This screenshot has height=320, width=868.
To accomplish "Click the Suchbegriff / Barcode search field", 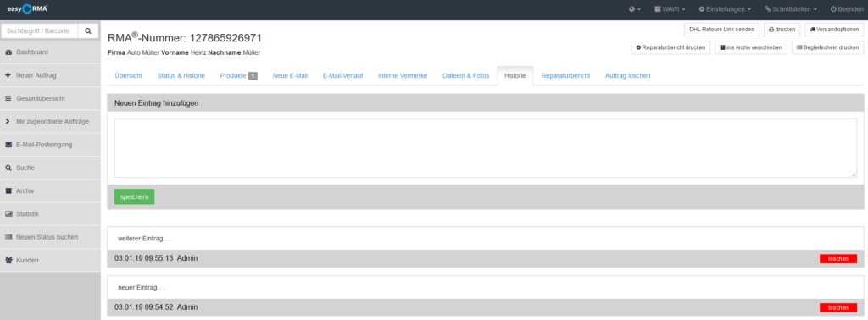I will (x=40, y=31).
